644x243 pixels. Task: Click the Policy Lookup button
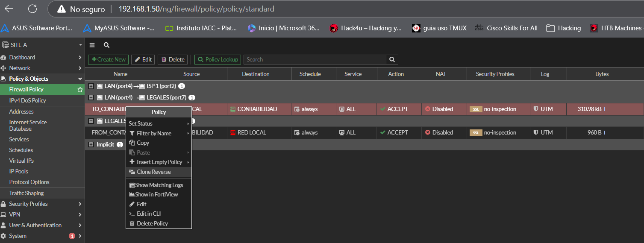[x=218, y=60]
